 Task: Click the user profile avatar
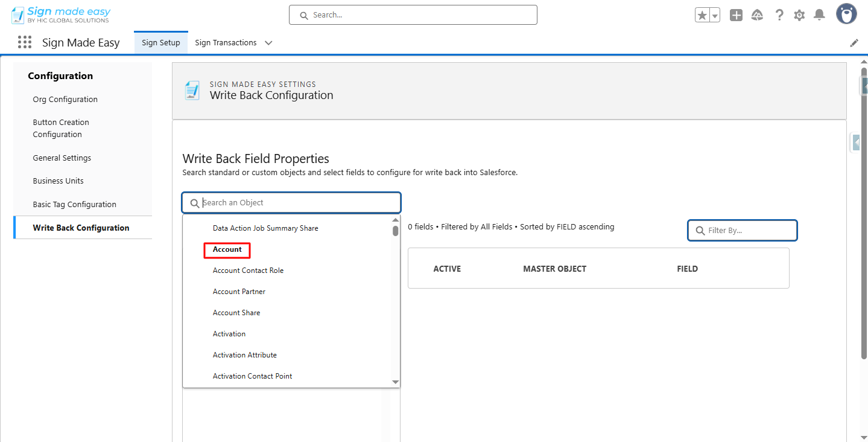pos(846,14)
